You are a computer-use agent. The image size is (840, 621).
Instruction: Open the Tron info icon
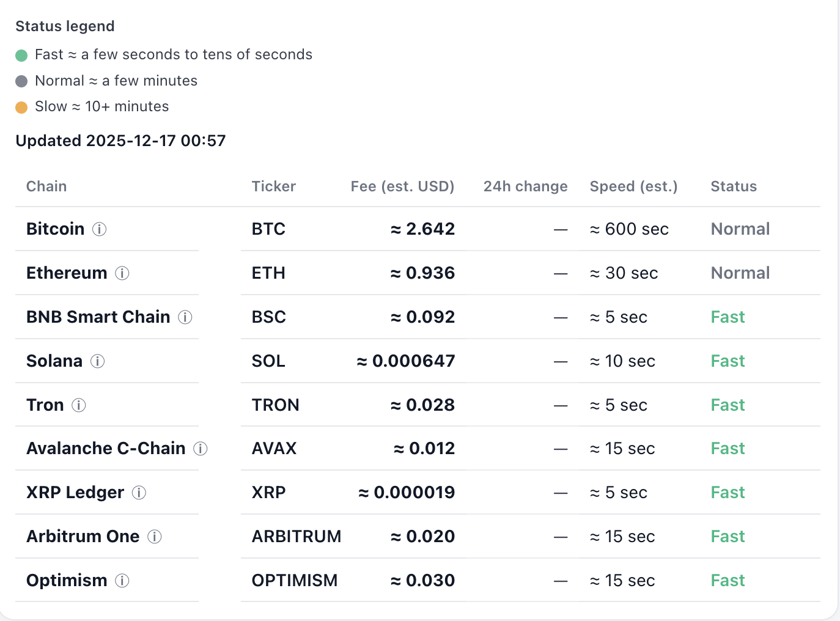click(x=78, y=405)
